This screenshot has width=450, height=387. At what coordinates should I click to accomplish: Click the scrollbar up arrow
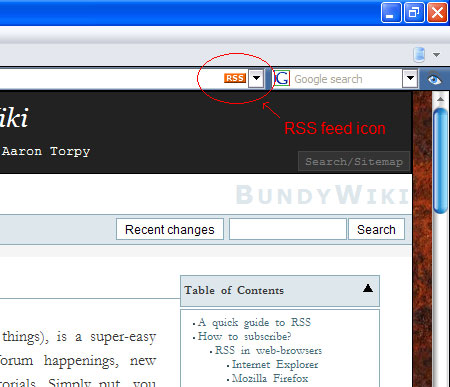point(441,99)
